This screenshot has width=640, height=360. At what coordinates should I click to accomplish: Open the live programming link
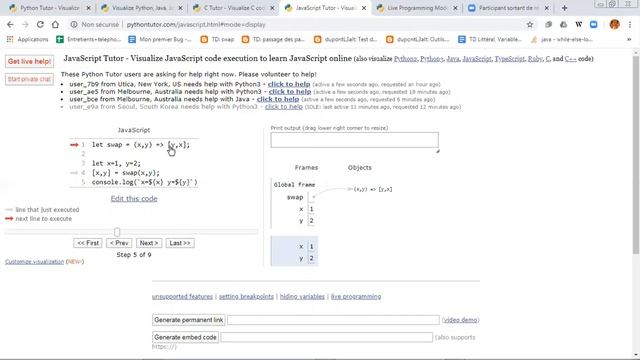click(x=356, y=297)
